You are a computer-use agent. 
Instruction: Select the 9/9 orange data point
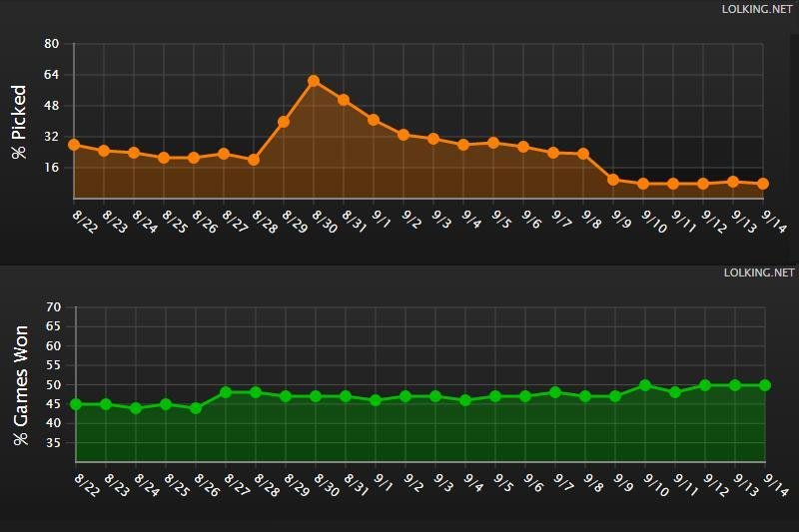[613, 180]
